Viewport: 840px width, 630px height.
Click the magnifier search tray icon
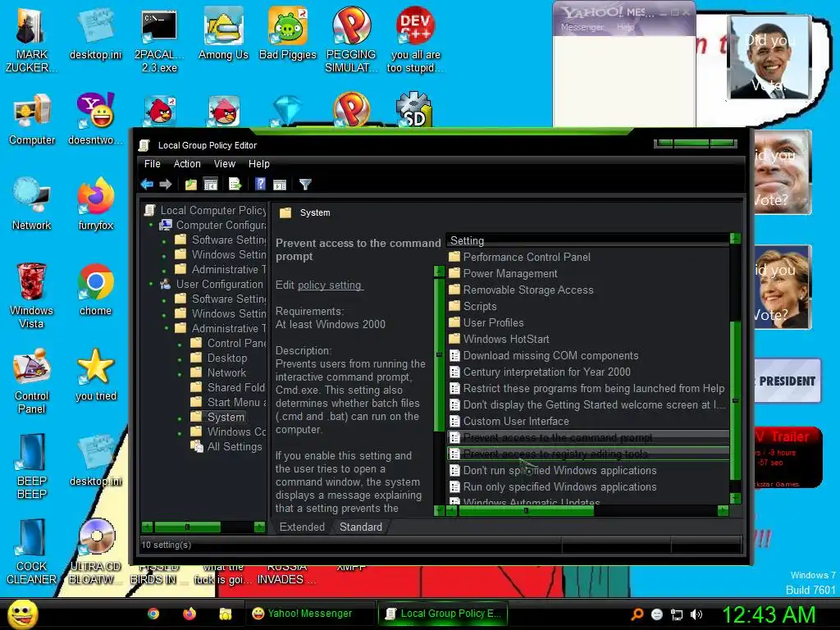coord(637,614)
